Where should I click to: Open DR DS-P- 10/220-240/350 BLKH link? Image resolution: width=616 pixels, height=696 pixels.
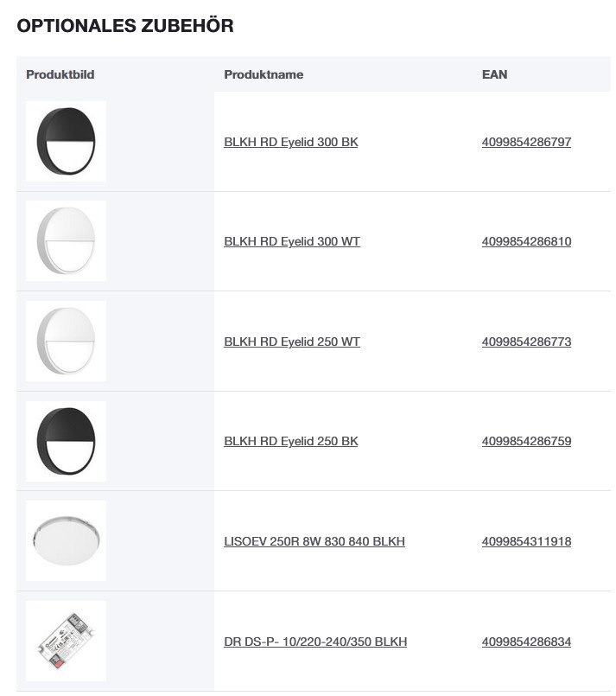pyautogui.click(x=315, y=642)
